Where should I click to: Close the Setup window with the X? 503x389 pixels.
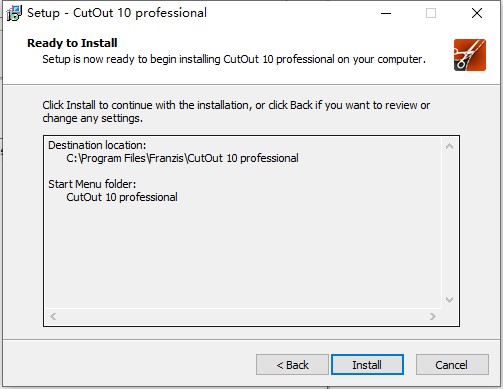pos(477,13)
